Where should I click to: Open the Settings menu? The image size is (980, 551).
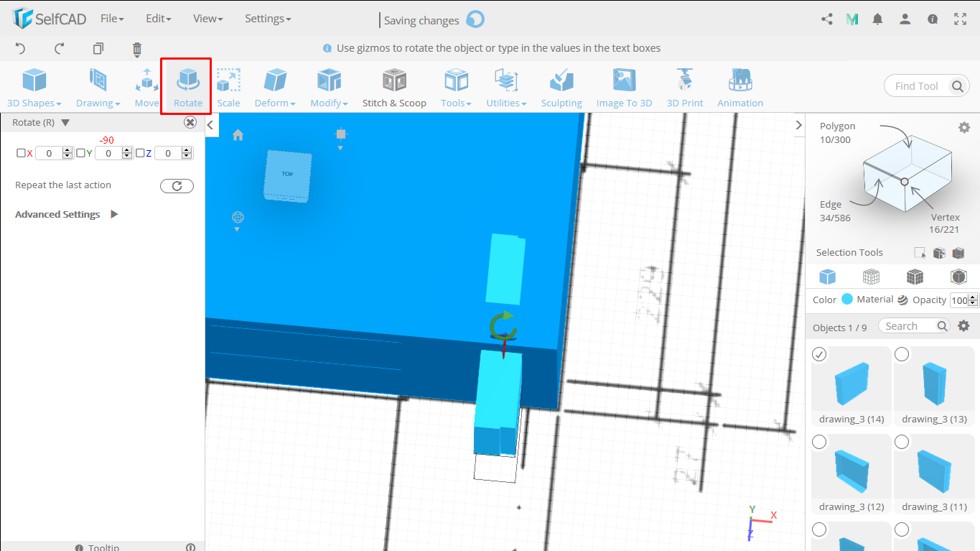pyautogui.click(x=268, y=19)
